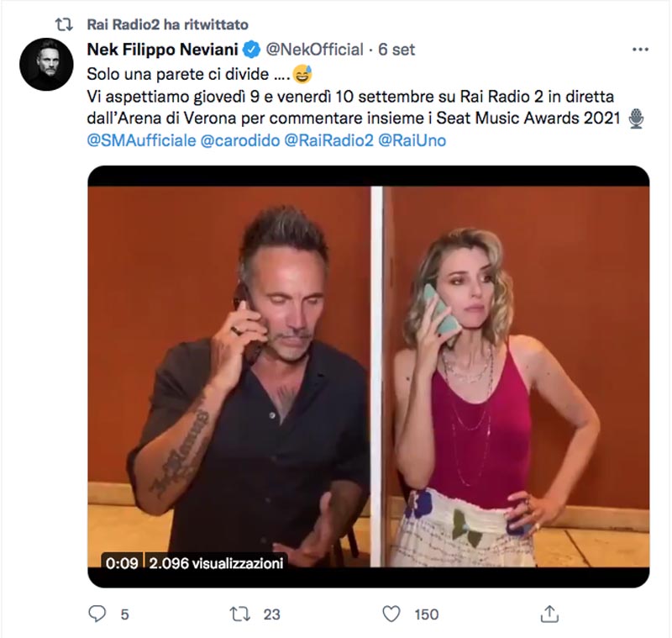Click the reply speech bubble icon
Viewport: 672px width, 638px height.
(x=97, y=614)
